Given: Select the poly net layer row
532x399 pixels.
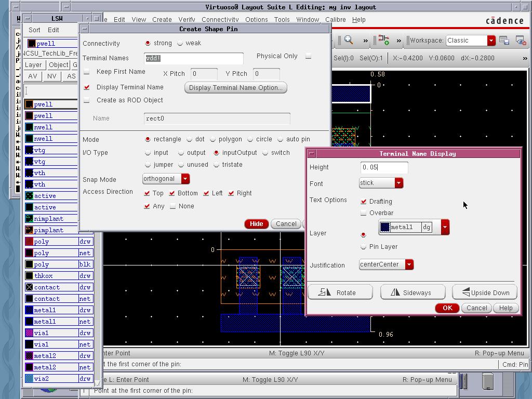Looking at the screenshot, I should [x=58, y=253].
